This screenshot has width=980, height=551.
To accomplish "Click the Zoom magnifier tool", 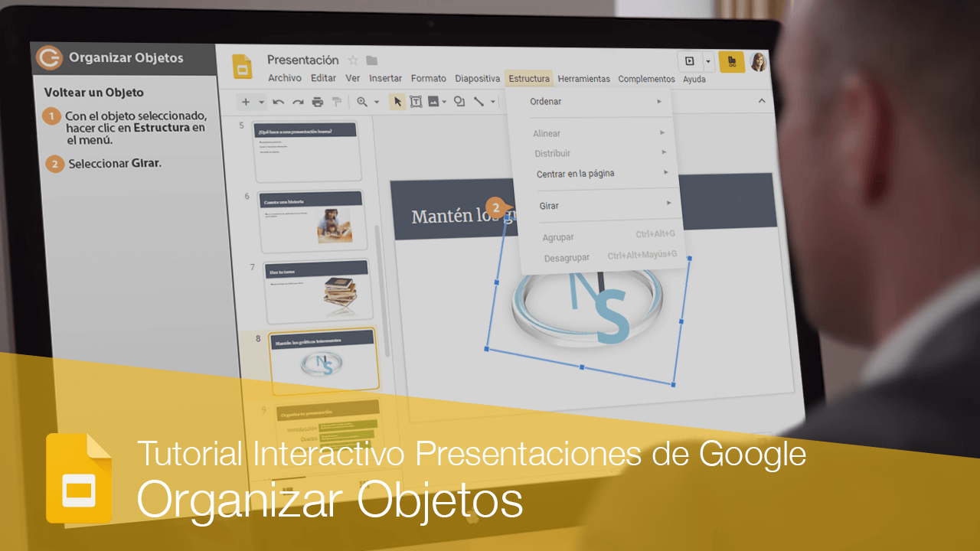I will 362,102.
